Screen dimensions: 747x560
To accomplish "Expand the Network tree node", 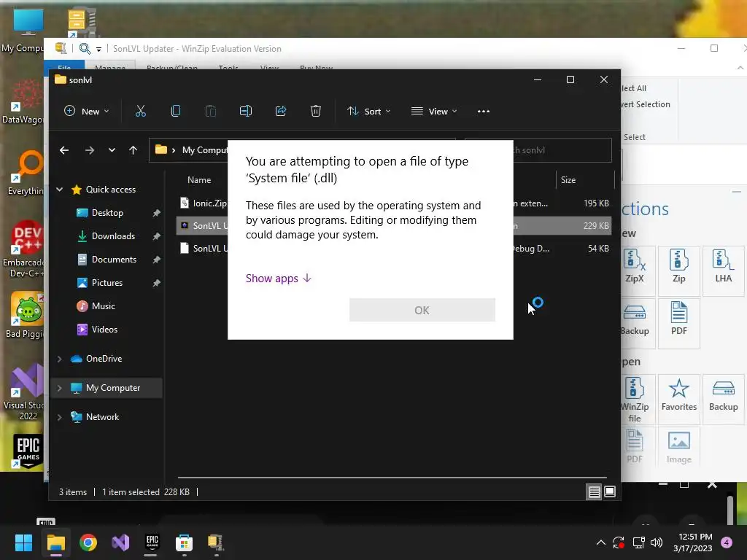I will [60, 417].
